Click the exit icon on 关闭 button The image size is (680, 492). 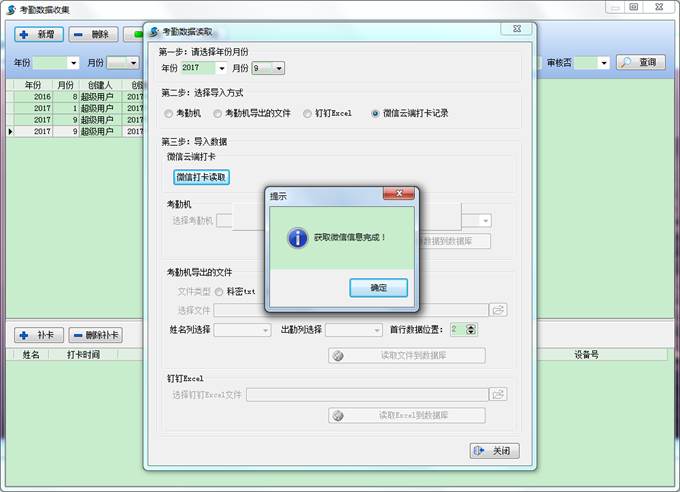(x=480, y=451)
